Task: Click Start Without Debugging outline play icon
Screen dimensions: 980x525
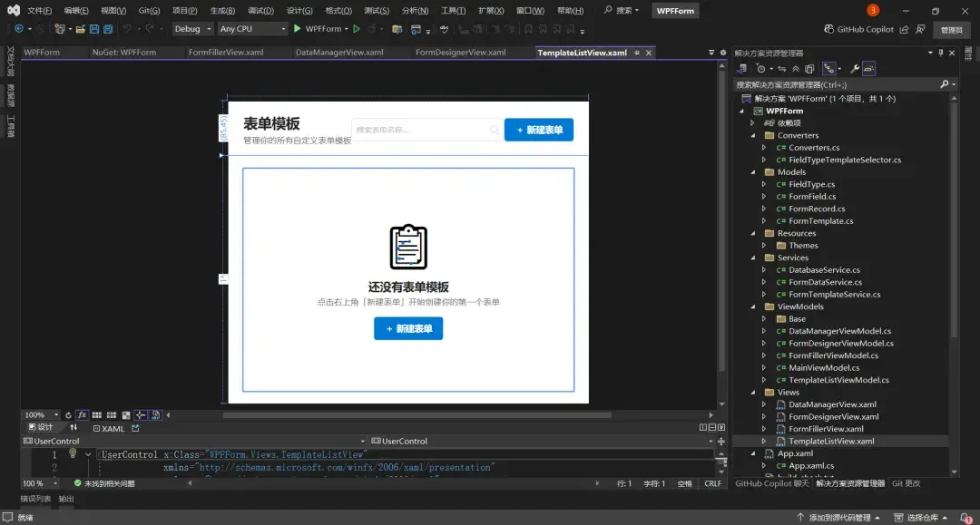Action: click(357, 29)
